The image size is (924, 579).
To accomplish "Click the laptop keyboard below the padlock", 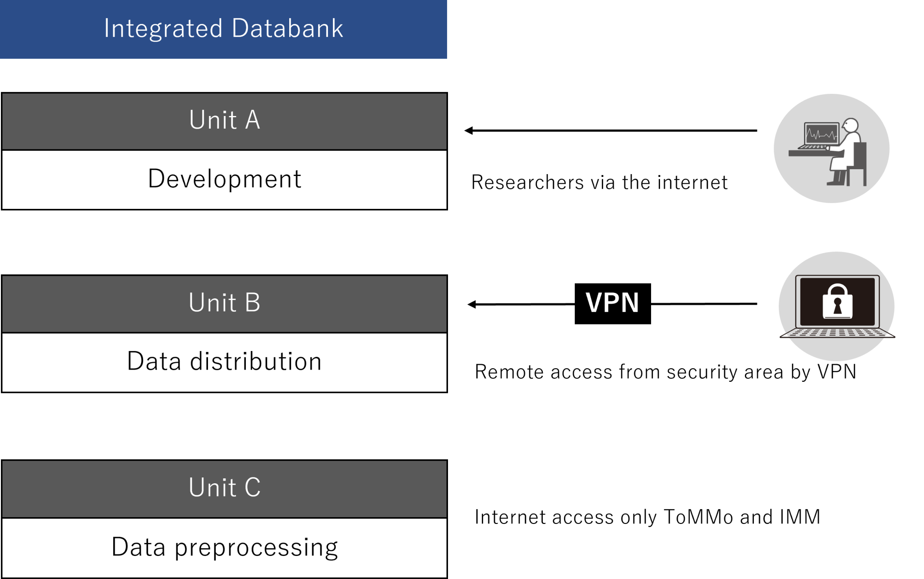I will [x=837, y=333].
